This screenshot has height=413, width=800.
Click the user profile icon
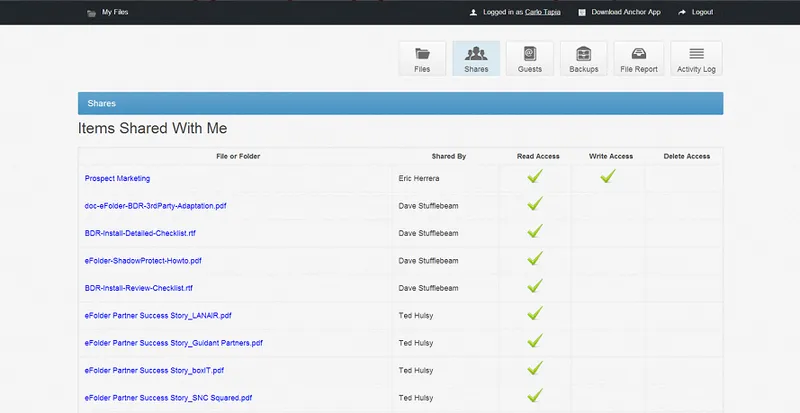tap(473, 12)
